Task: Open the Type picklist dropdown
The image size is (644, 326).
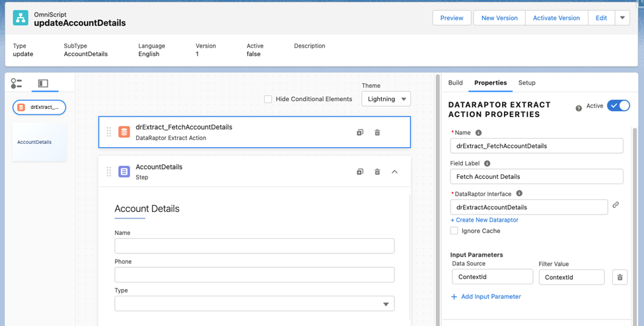Action: tap(254, 304)
